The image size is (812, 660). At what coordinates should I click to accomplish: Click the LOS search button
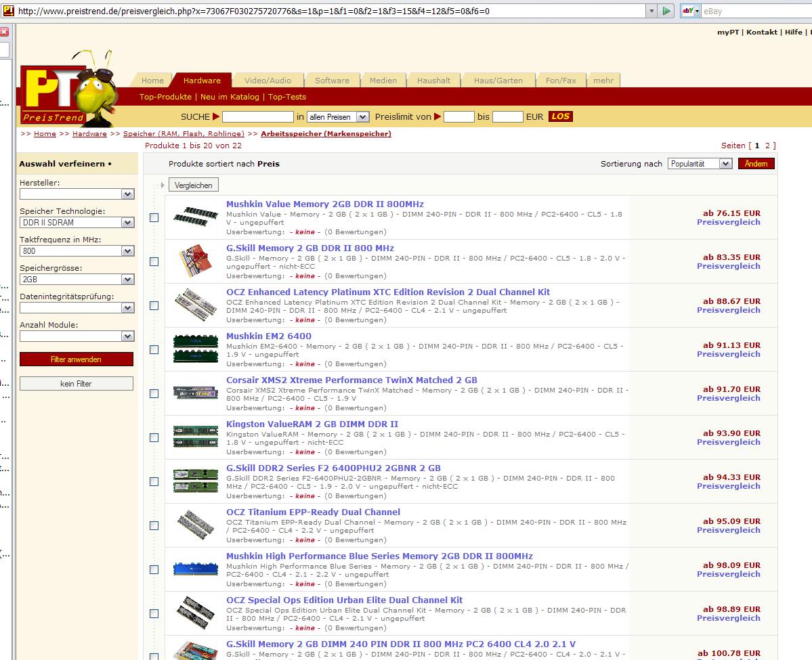[x=560, y=116]
